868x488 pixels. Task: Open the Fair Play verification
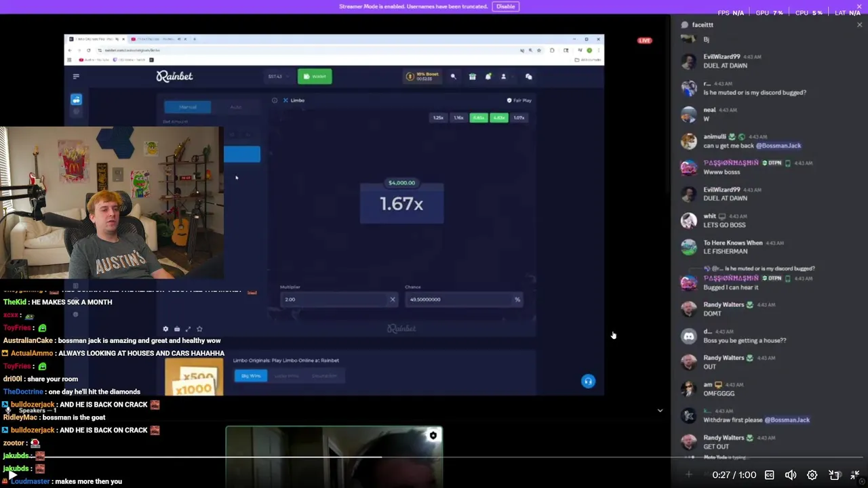pos(519,100)
